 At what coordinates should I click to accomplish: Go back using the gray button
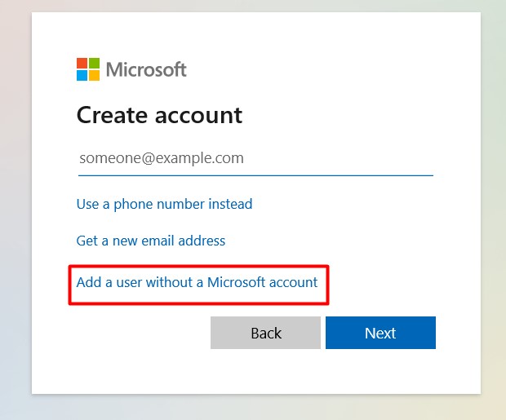[265, 333]
